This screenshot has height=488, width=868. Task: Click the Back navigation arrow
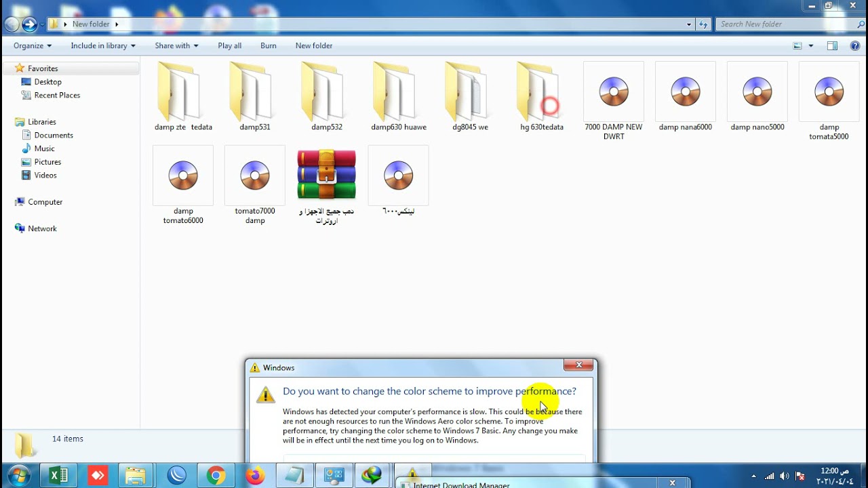pos(12,24)
